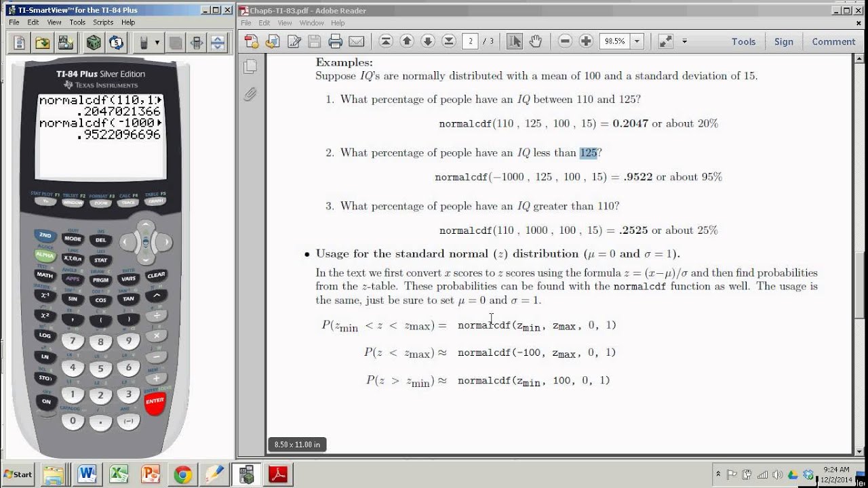
Task: Click the green ALPHA key on calculator
Action: pos(45,256)
